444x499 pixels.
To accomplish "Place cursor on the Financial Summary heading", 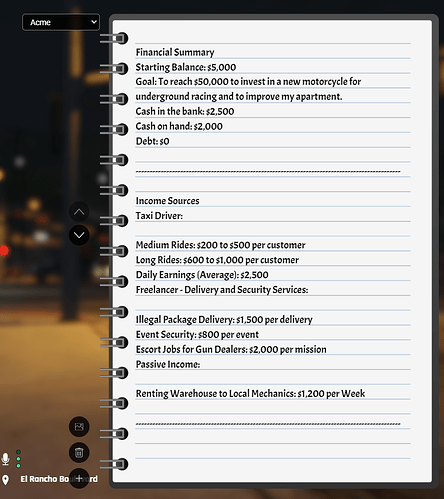I will 175,52.
